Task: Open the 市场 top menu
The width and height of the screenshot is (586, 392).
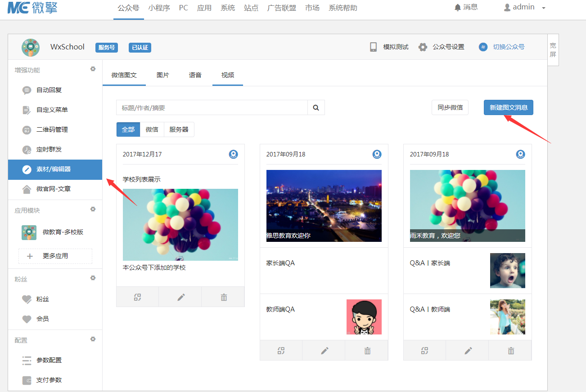Action: pyautogui.click(x=312, y=8)
